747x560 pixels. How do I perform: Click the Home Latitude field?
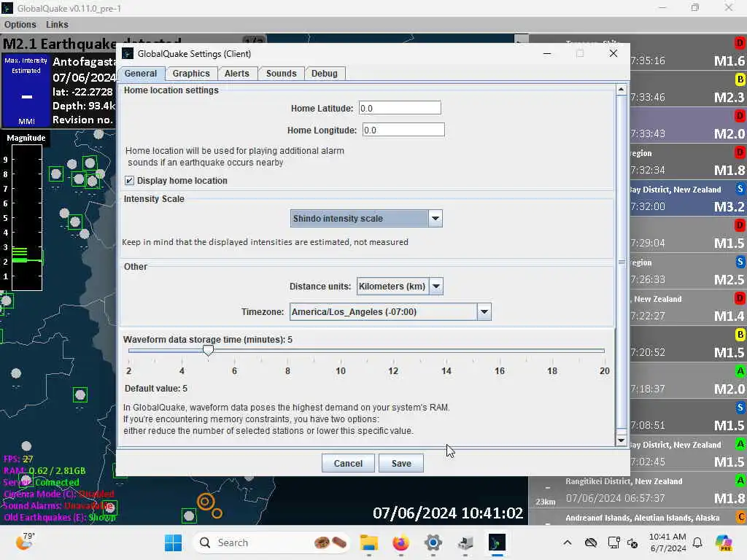[x=400, y=108]
